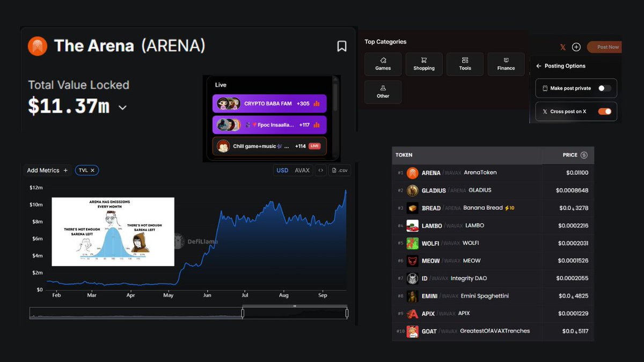
Task: Click the APIX token red icon
Action: 412,314
